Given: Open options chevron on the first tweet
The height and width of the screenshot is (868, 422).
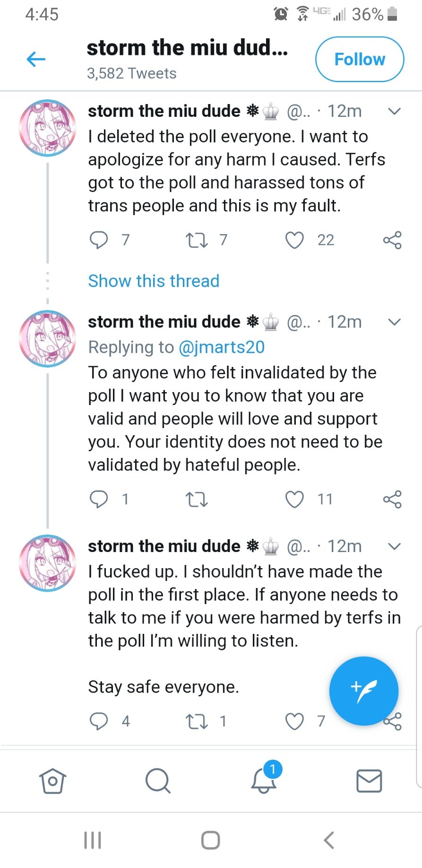Looking at the screenshot, I should [394, 112].
